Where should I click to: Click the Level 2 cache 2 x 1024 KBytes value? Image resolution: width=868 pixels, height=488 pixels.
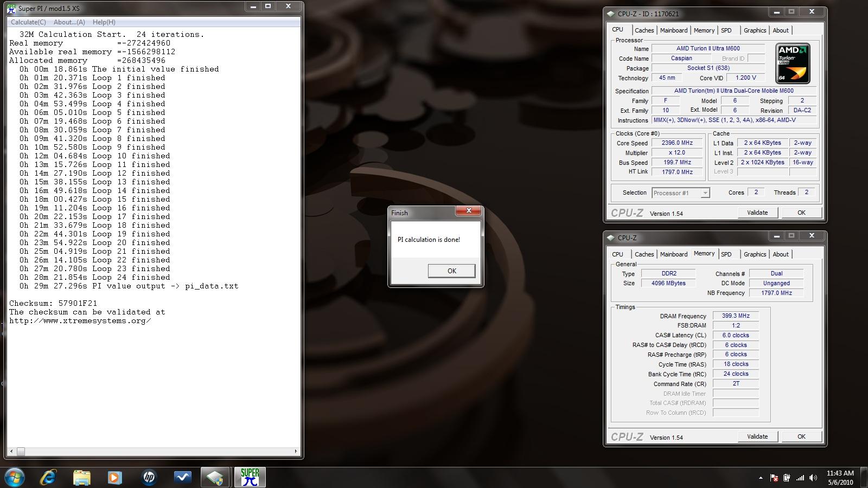[763, 162]
